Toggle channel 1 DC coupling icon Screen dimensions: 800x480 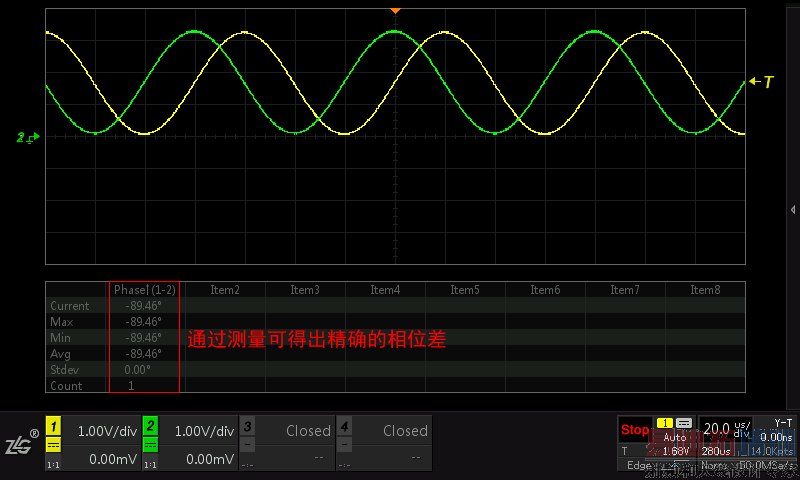[54, 445]
